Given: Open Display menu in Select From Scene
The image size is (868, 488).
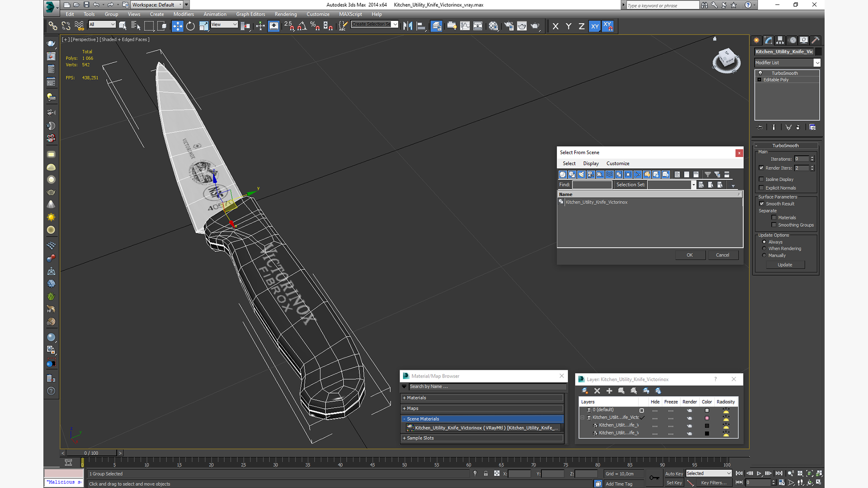Looking at the screenshot, I should [x=591, y=164].
